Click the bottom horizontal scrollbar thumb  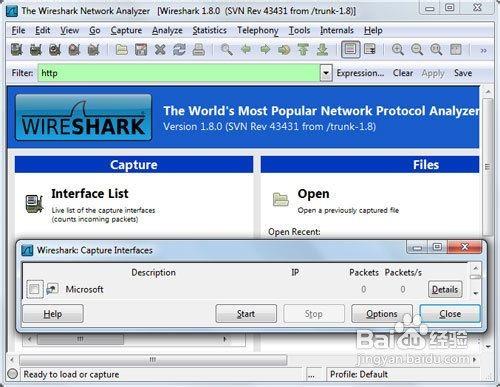pyautogui.click(x=153, y=360)
